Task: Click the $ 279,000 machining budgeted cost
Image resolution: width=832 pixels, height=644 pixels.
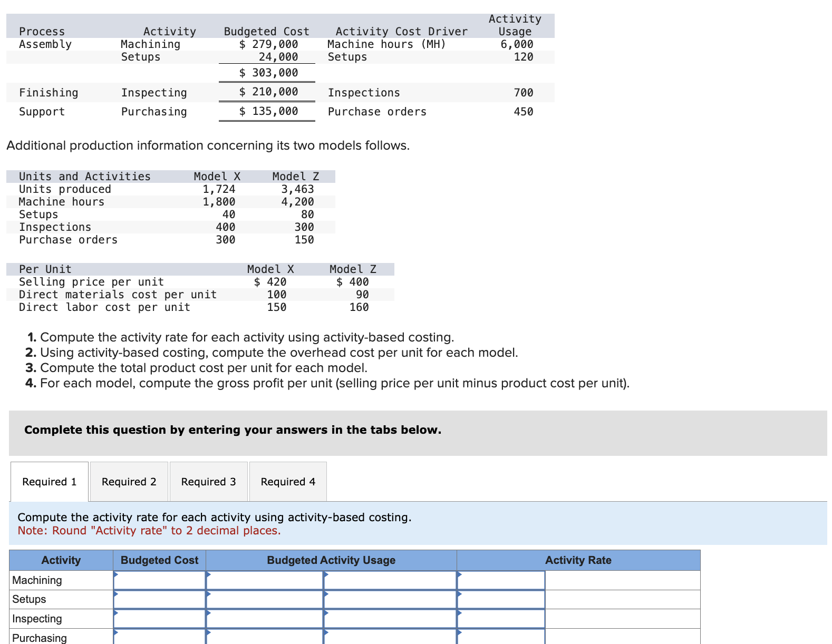Action: pyautogui.click(x=268, y=44)
